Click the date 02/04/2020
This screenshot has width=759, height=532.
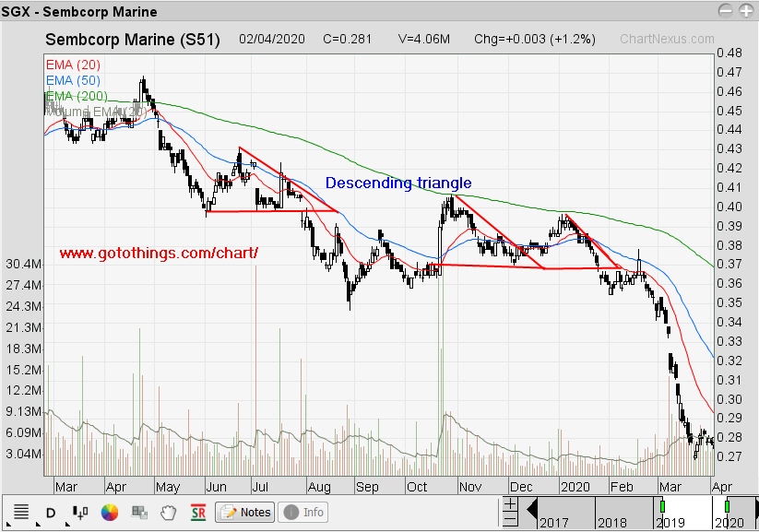[x=272, y=40]
